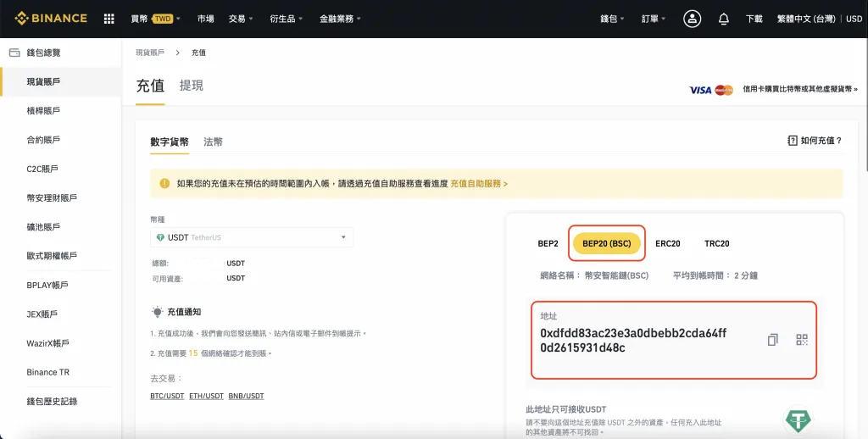Select the BEP2 network option
The width and height of the screenshot is (868, 439).
[x=548, y=244]
